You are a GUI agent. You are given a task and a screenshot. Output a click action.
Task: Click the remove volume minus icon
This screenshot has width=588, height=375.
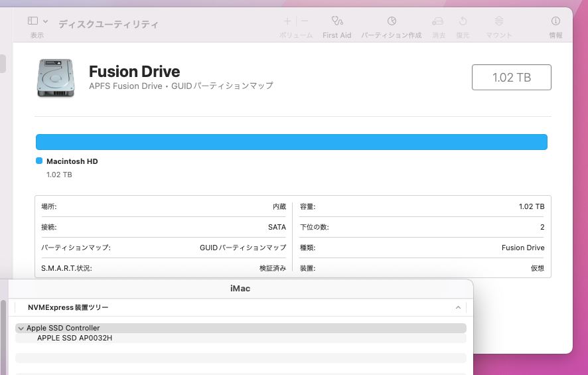coord(305,21)
